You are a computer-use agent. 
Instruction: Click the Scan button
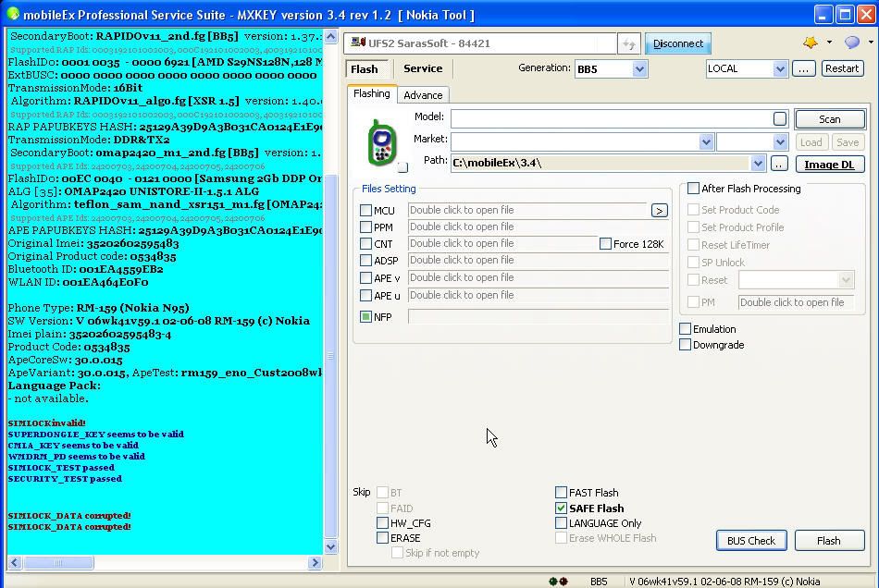[829, 119]
